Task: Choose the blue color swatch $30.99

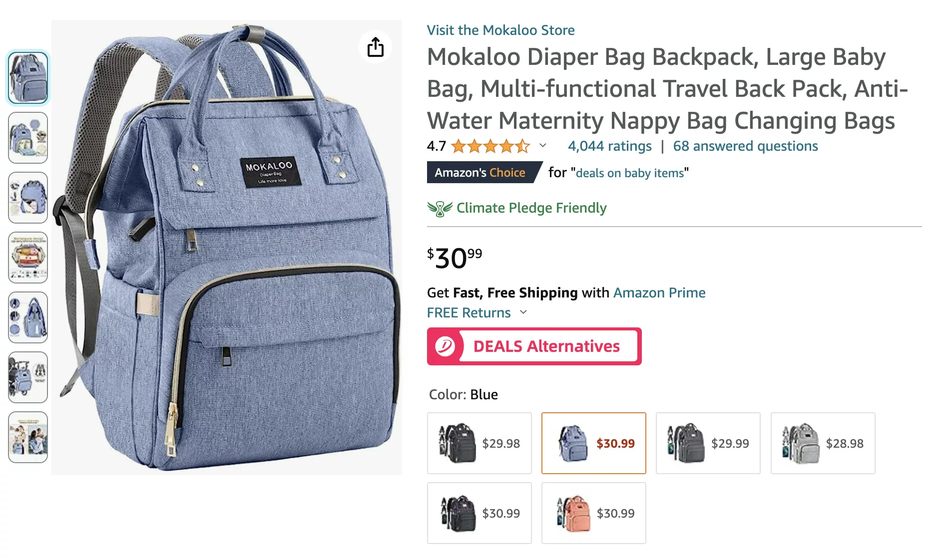Action: click(593, 443)
